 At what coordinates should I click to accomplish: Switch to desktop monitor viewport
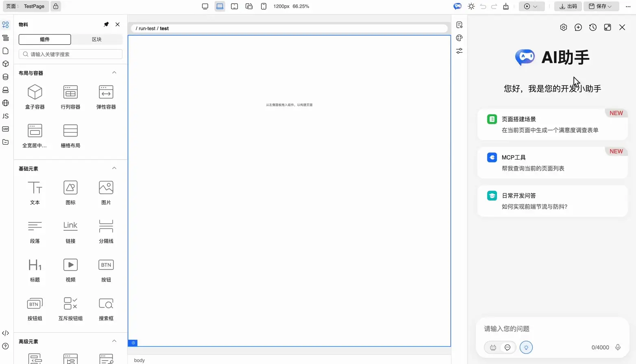click(x=205, y=6)
